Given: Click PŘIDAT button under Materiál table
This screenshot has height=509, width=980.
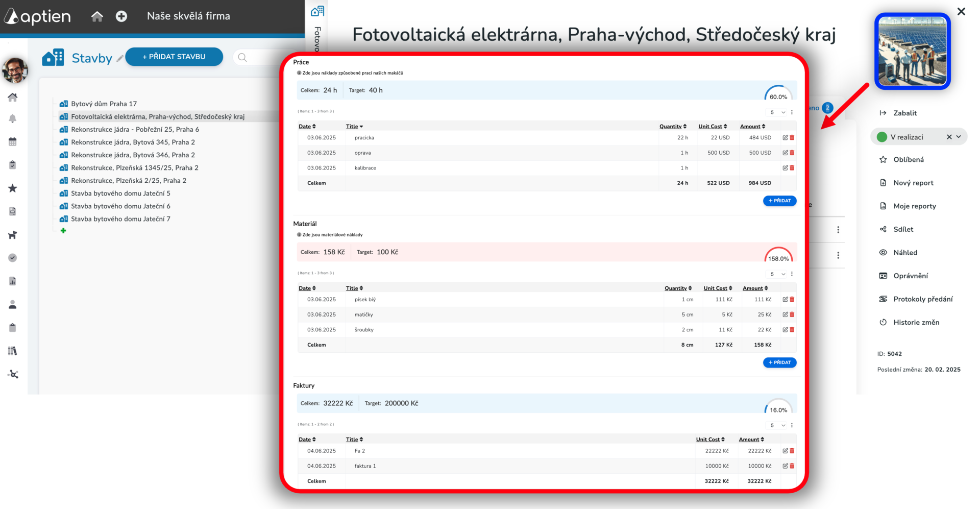Looking at the screenshot, I should 779,362.
